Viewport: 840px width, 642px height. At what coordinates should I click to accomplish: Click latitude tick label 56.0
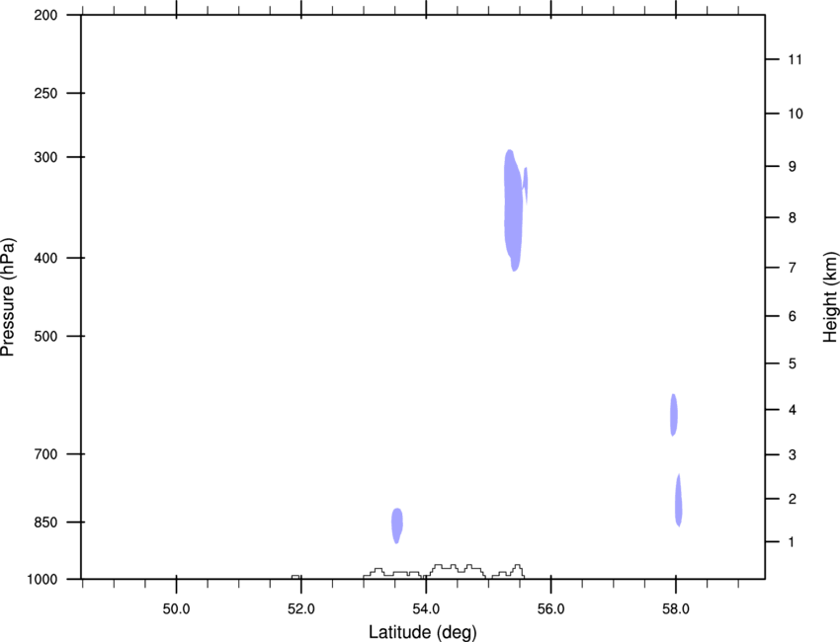pyautogui.click(x=550, y=609)
